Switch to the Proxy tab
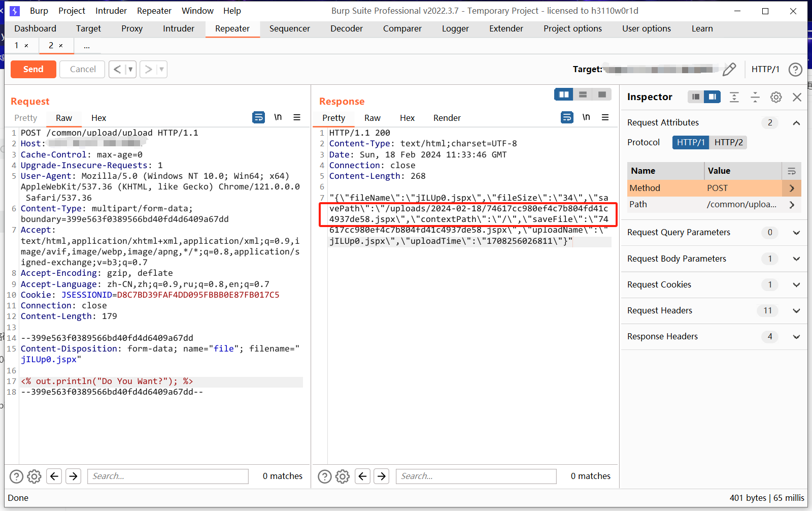The image size is (812, 511). [132, 28]
